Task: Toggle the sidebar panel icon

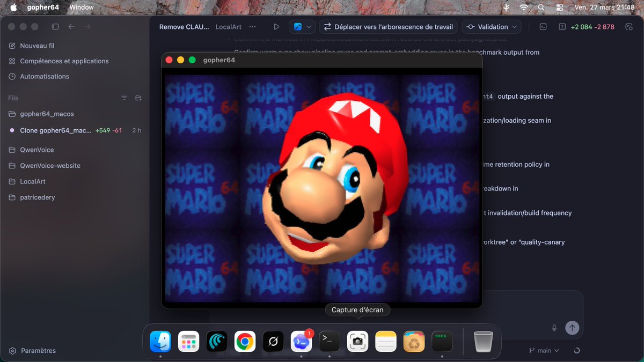Action: [x=55, y=27]
